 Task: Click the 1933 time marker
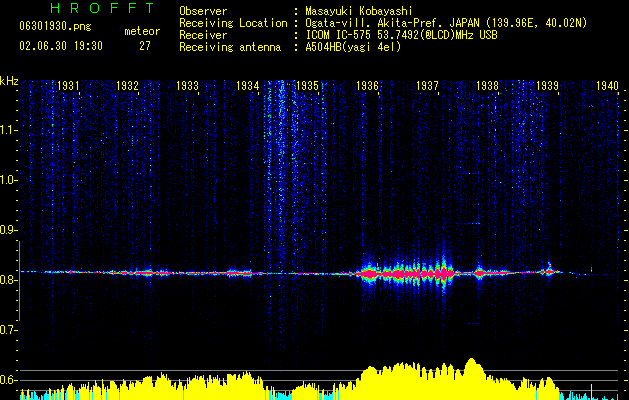[188, 86]
